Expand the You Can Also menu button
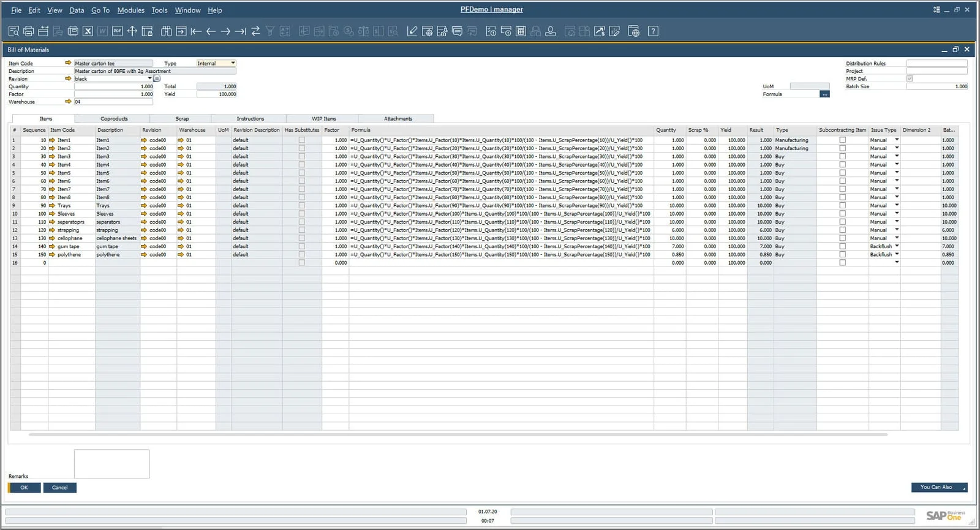The width and height of the screenshot is (980, 530). tap(940, 488)
